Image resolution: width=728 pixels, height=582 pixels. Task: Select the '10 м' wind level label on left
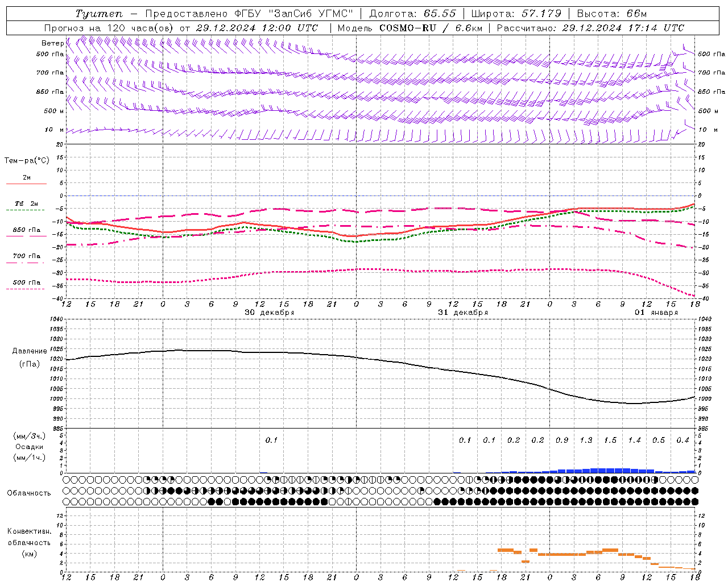tap(55, 130)
